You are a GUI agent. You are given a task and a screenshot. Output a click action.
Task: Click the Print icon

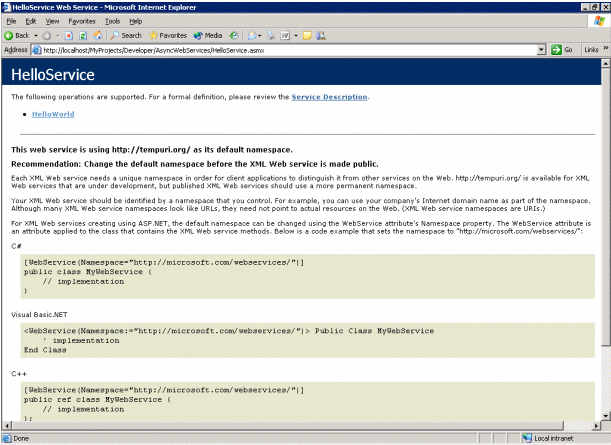point(271,35)
